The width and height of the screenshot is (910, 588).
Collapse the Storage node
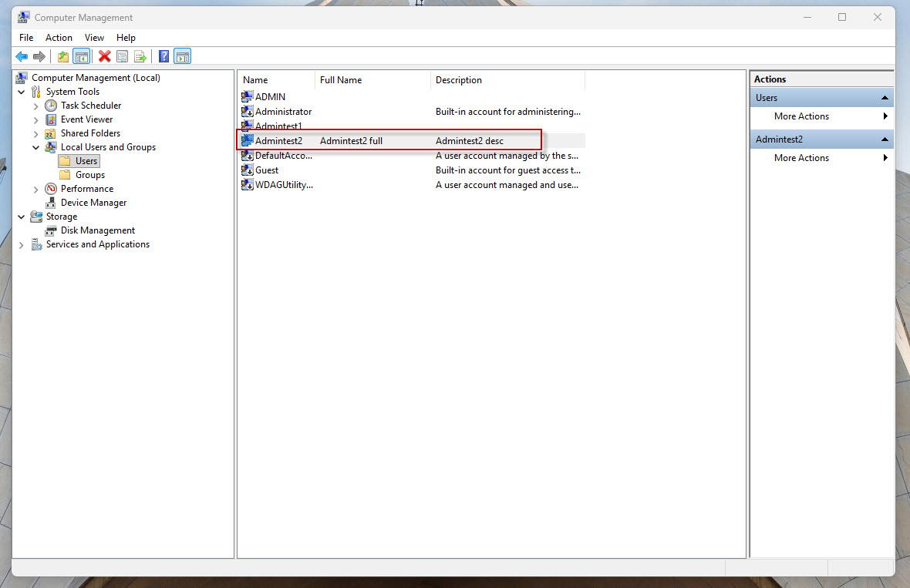(22, 217)
